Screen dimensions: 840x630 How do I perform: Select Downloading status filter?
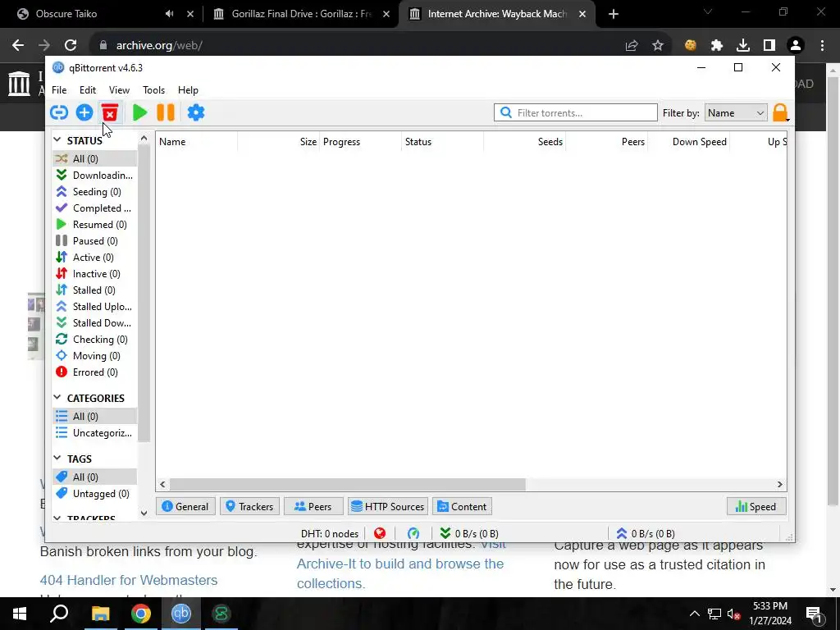point(95,176)
